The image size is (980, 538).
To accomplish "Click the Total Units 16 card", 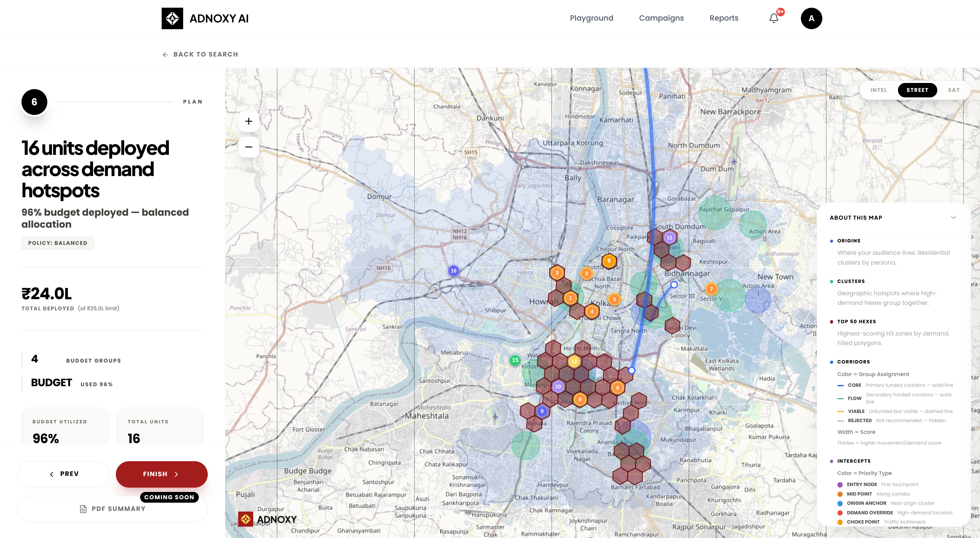I will (160, 426).
